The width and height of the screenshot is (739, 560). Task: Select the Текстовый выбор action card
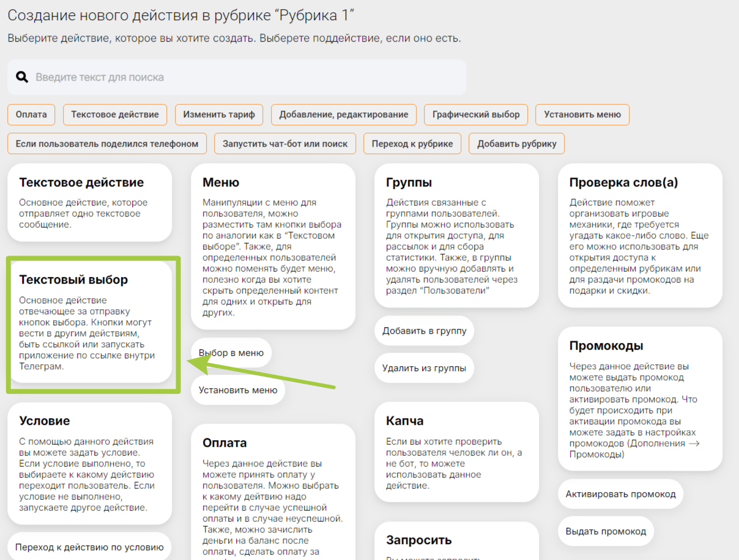[x=90, y=322]
